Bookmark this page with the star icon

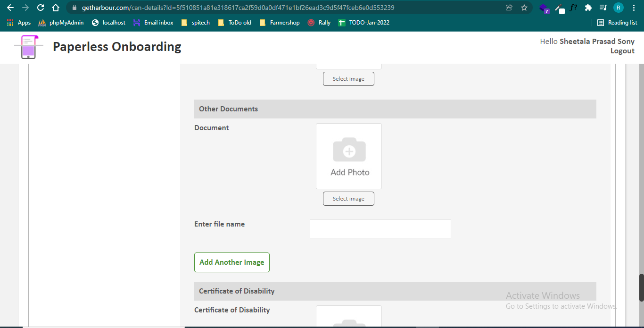coord(524,8)
